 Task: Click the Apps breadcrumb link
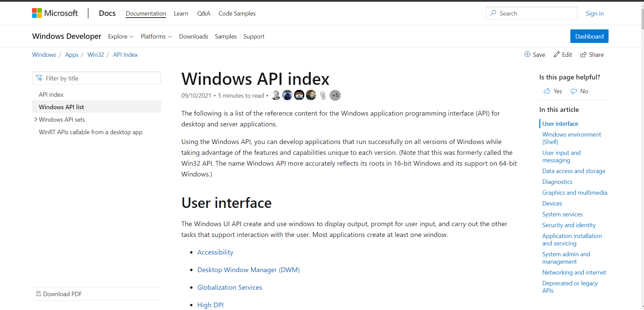72,55
